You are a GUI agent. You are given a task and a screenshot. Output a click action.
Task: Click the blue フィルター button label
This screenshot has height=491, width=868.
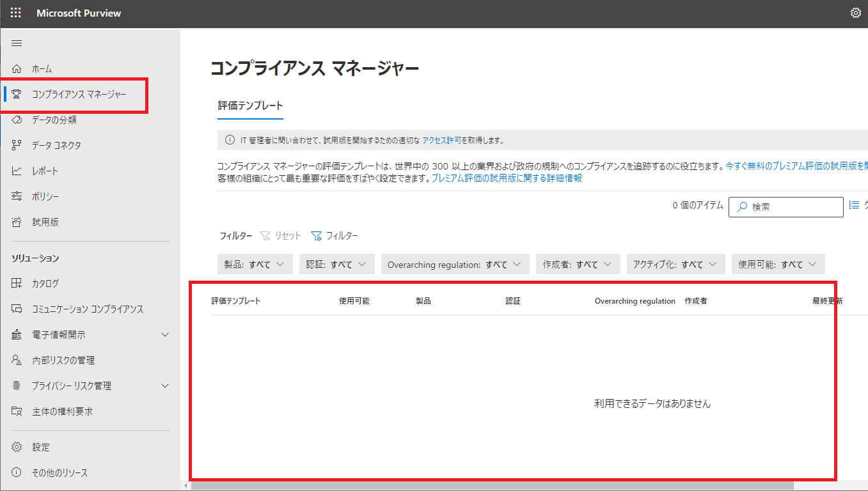tap(342, 236)
